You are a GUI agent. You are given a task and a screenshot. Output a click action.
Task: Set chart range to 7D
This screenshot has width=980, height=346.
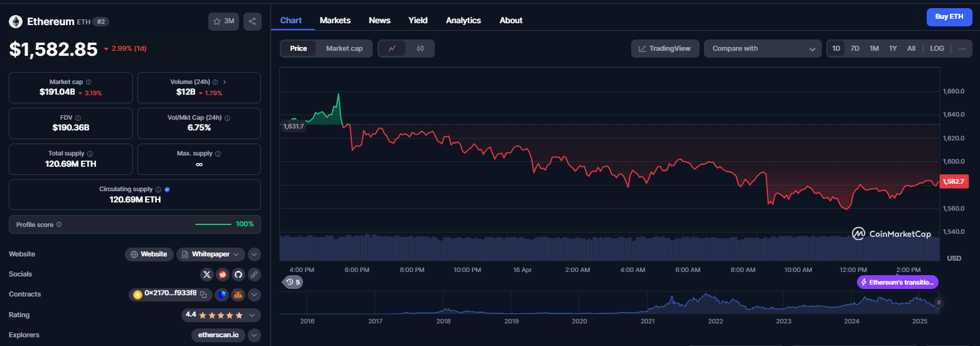855,48
